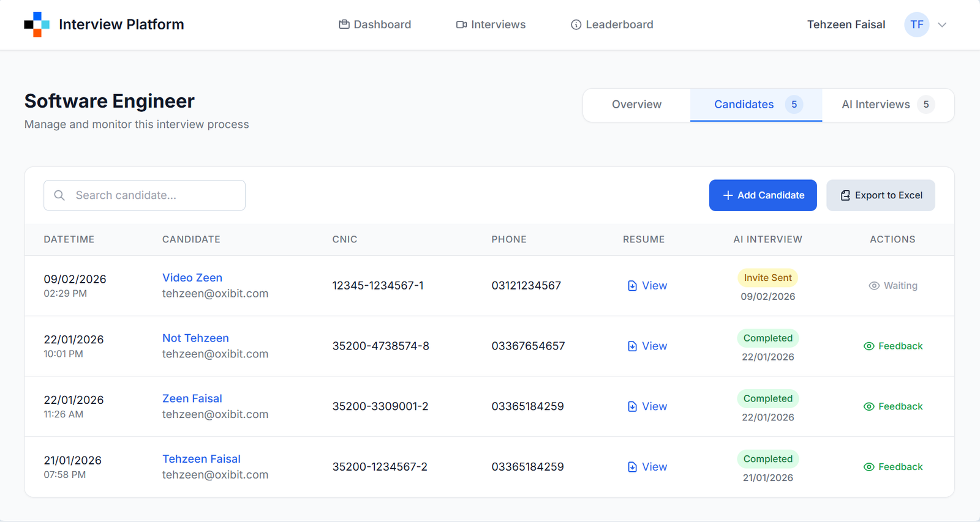Expand the user account dropdown chevron
This screenshot has height=522, width=980.
tap(942, 25)
